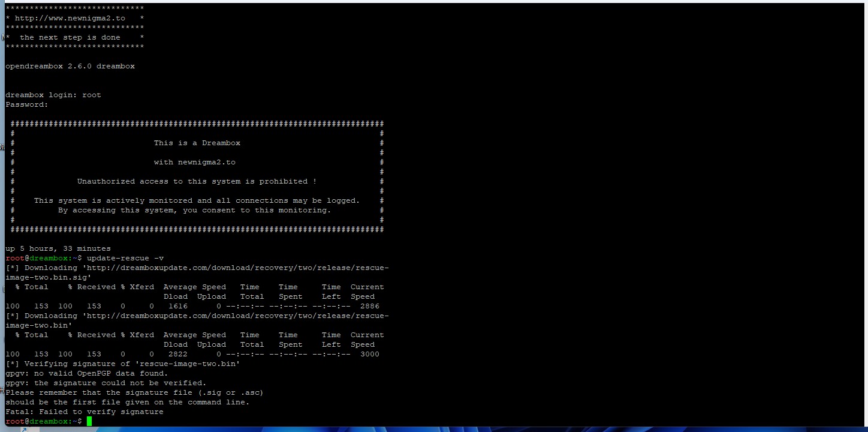Click the 'dreambox login: root' line
This screenshot has width=868, height=432.
click(53, 95)
